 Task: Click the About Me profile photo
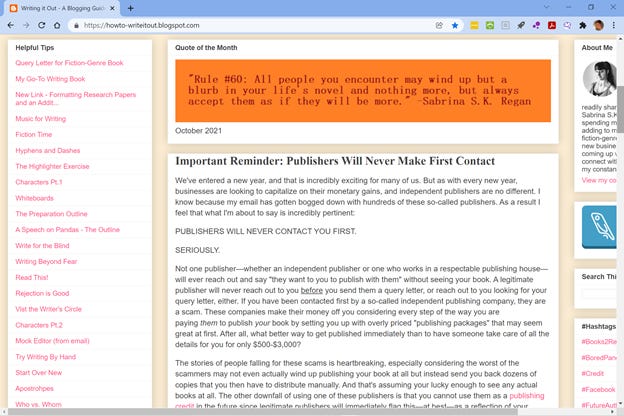click(x=599, y=79)
